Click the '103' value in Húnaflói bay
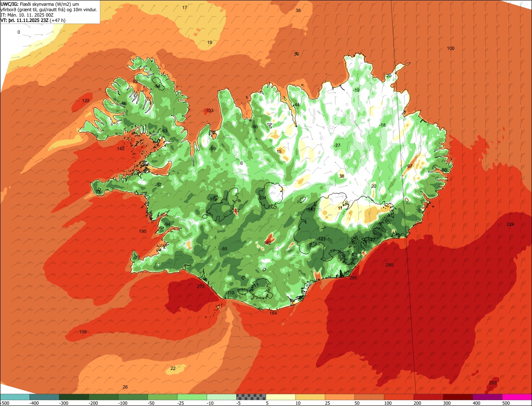This screenshot has width=532, height=406. point(209,110)
